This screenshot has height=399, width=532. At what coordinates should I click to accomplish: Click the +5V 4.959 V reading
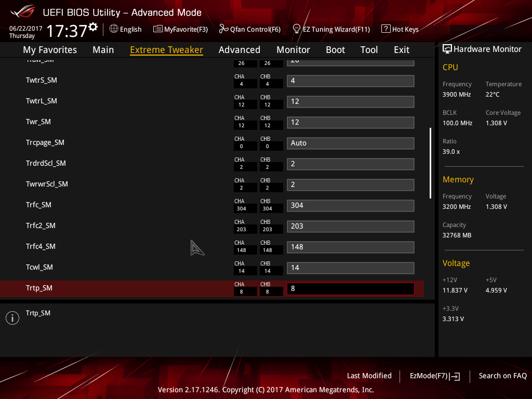496,290
